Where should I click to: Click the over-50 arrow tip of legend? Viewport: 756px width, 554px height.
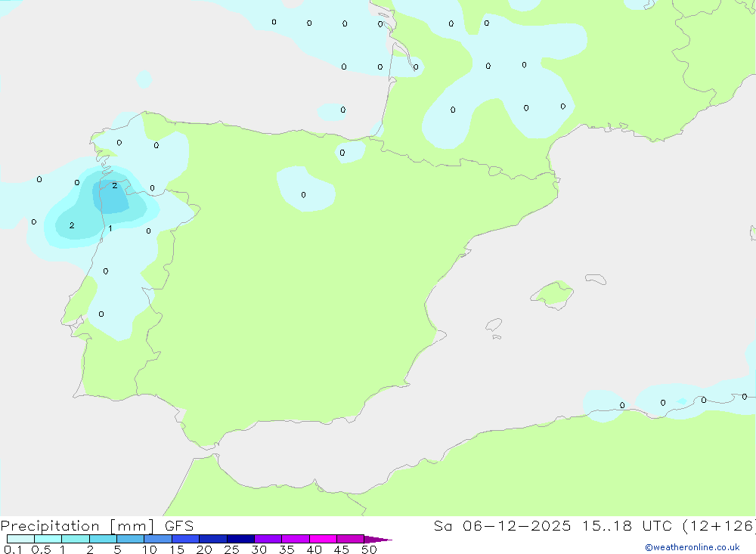378,539
